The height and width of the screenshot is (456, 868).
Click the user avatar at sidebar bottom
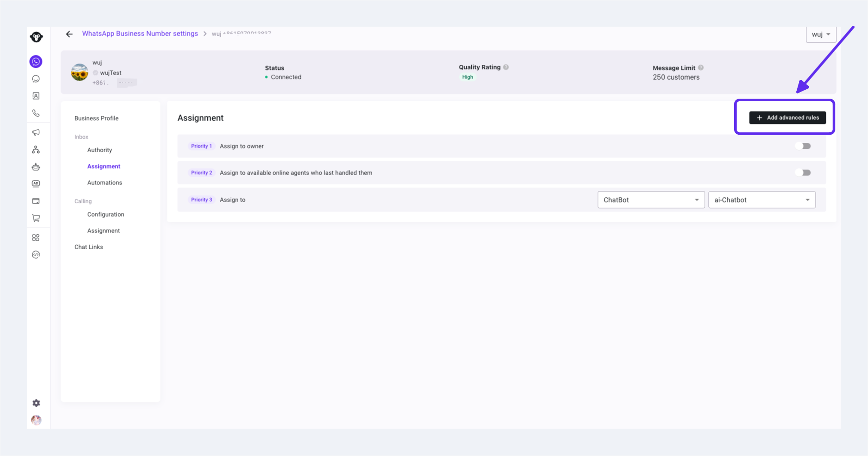click(x=36, y=420)
